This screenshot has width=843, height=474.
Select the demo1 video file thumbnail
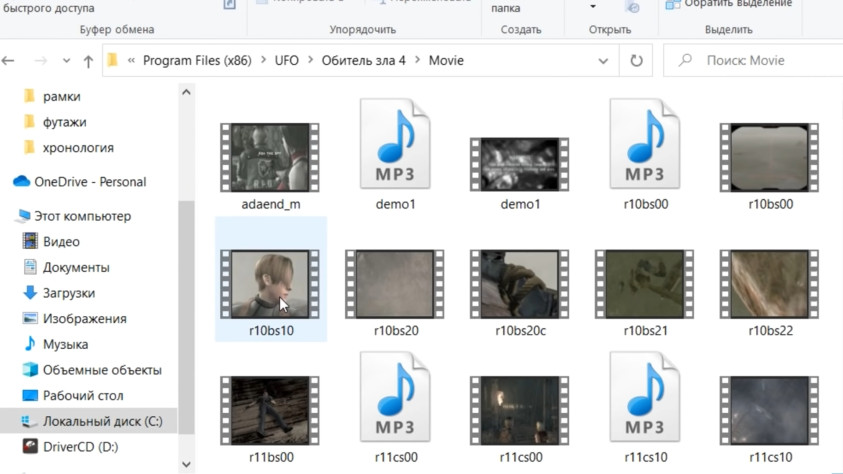[x=520, y=173]
